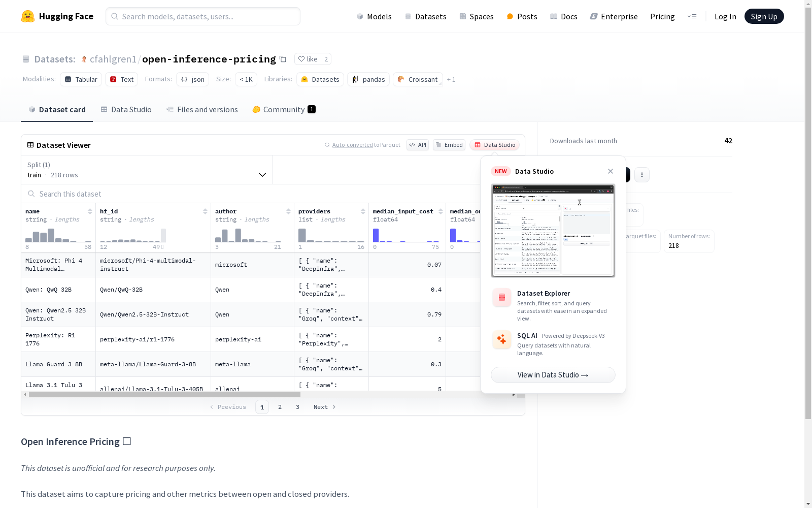Select the Croissant library tag
The width and height of the screenshot is (812, 508).
tap(418, 79)
